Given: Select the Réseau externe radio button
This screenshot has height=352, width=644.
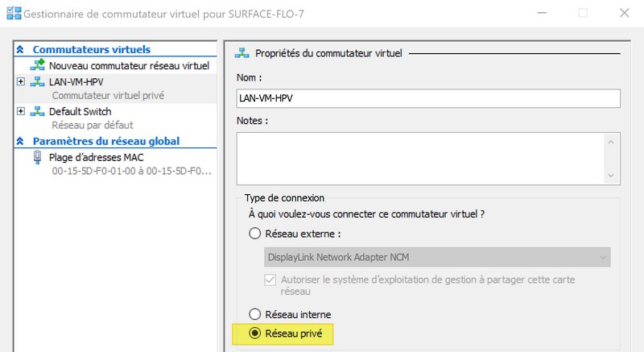Looking at the screenshot, I should click(x=255, y=234).
